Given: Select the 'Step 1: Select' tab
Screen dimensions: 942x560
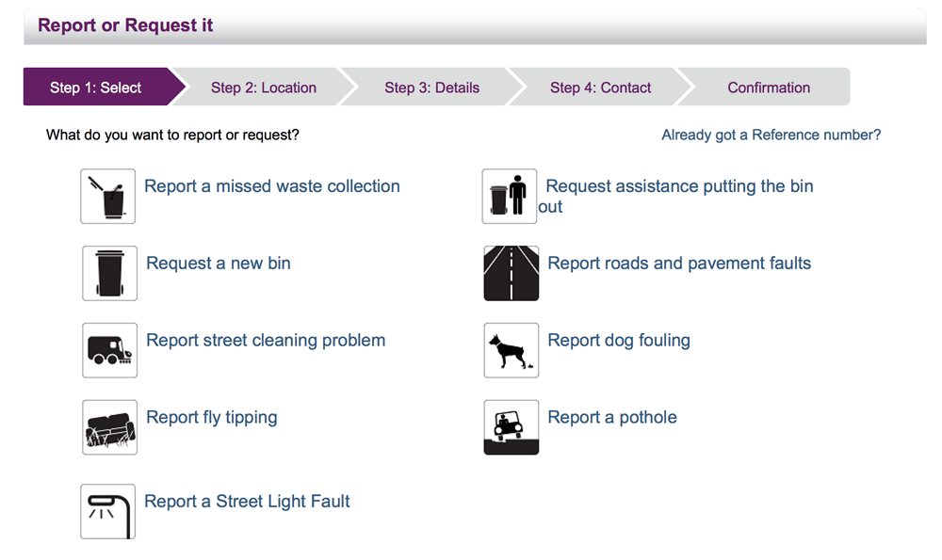Looking at the screenshot, I should 96,88.
